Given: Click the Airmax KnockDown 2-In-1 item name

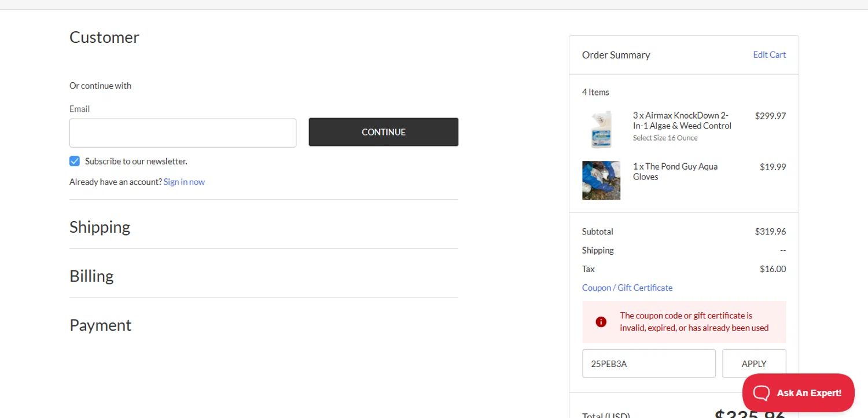Looking at the screenshot, I should [x=682, y=120].
